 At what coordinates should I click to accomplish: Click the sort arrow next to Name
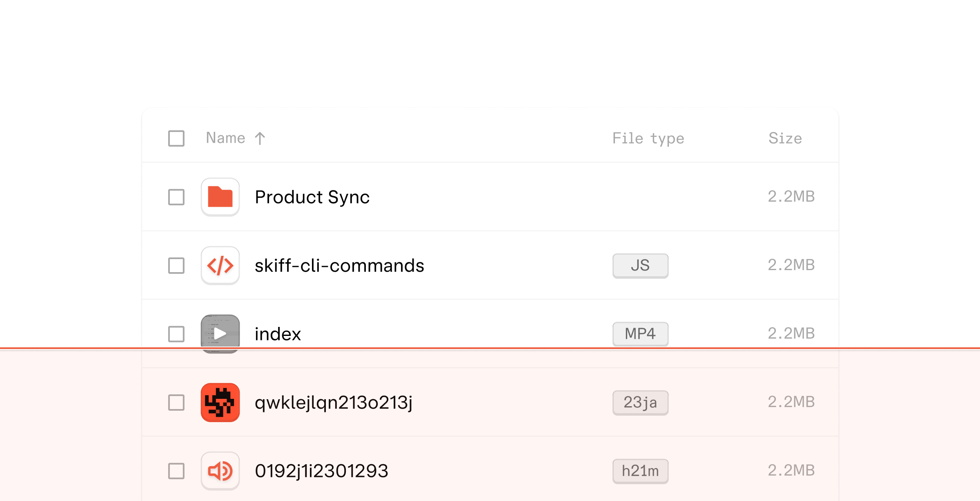tap(260, 139)
